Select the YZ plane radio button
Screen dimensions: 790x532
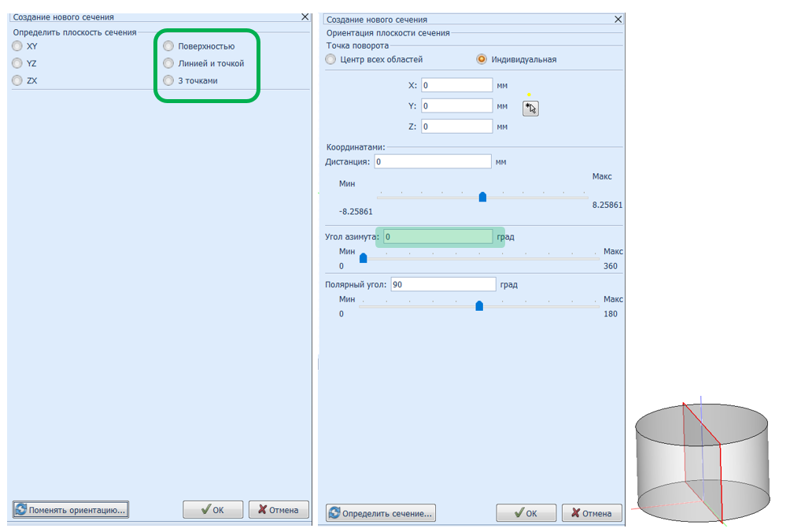coord(17,64)
